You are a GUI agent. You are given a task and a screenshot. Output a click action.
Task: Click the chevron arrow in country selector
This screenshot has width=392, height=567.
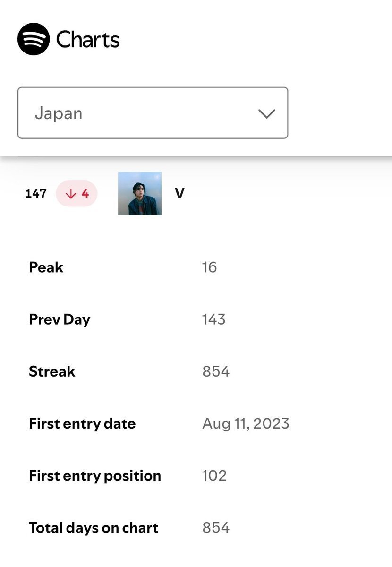[267, 113]
